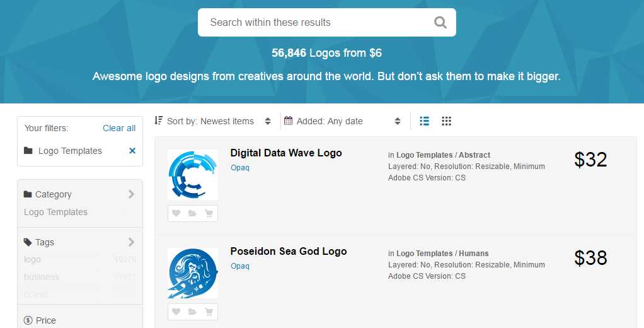Open Digital Data Wave Logo title link

click(x=286, y=153)
